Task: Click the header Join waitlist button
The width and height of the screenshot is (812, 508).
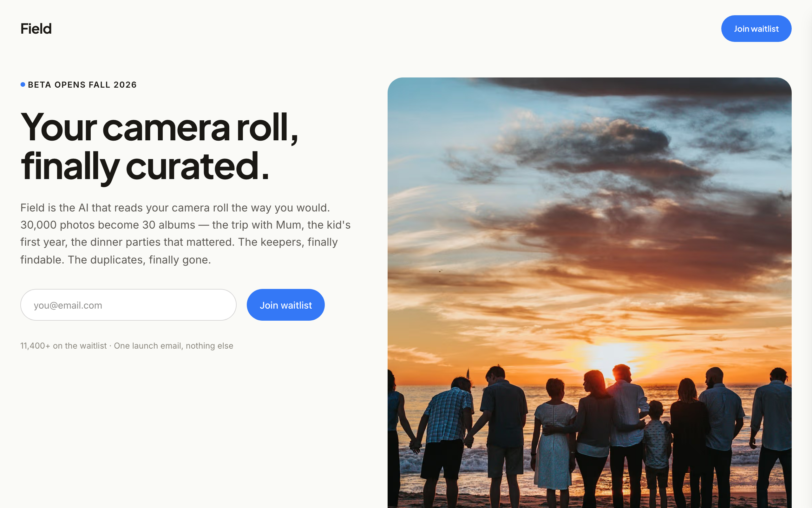Action: 756,29
